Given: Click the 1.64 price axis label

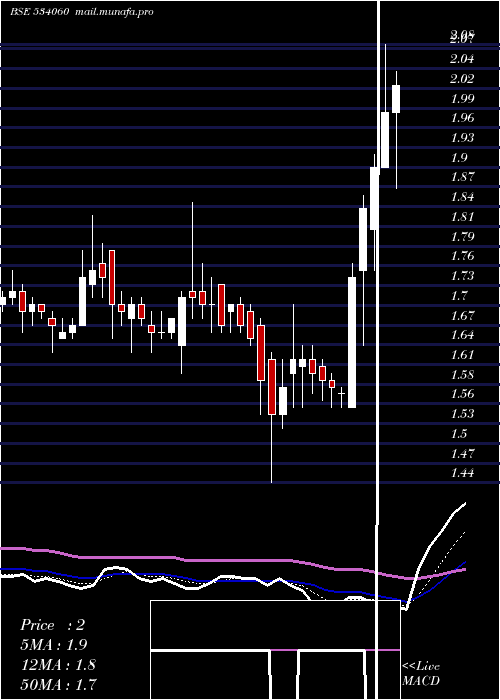Looking at the screenshot, I should 462,335.
